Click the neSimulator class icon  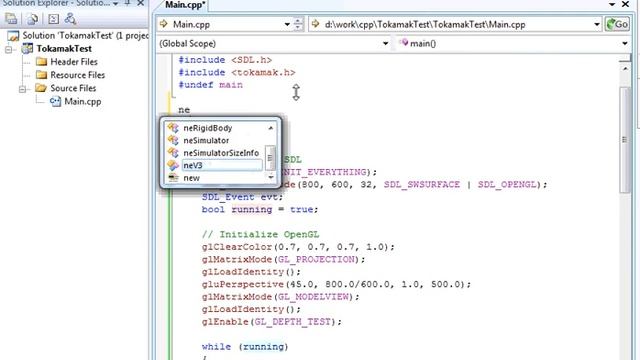pyautogui.click(x=173, y=140)
